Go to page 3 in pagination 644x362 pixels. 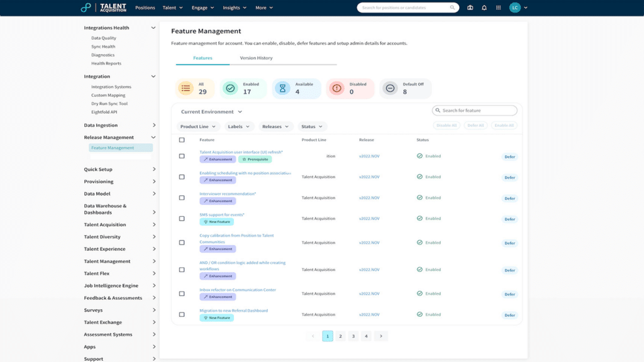pyautogui.click(x=353, y=336)
